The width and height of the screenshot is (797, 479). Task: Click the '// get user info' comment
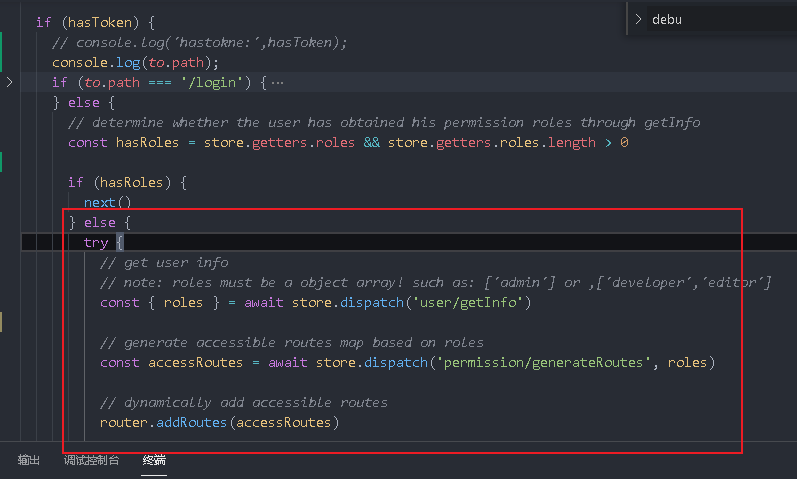tap(164, 262)
